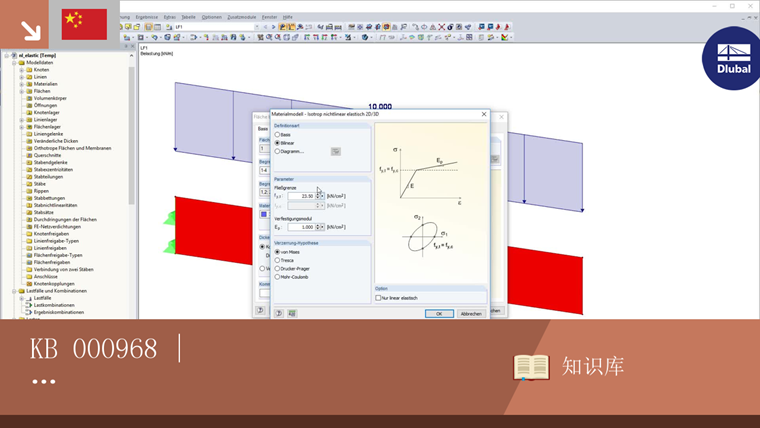Choose Tresca yield hypothesis
Screen dimensions: 760x428
pyautogui.click(x=277, y=260)
